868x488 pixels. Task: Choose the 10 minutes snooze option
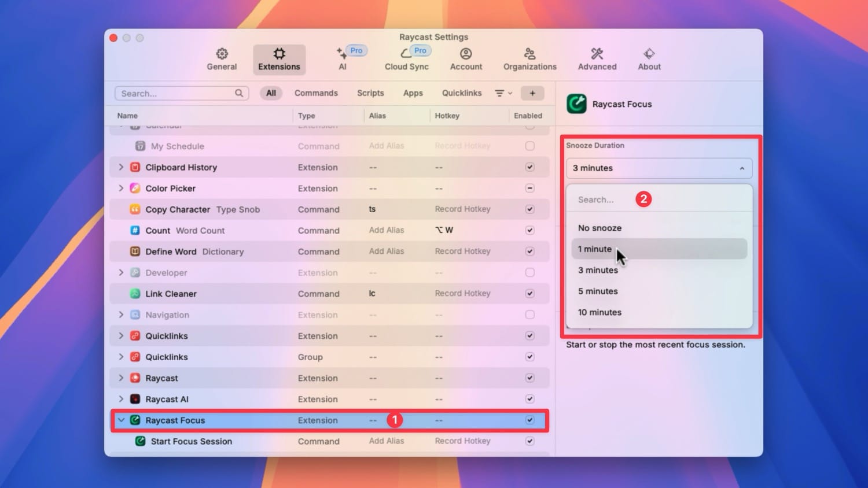659,312
